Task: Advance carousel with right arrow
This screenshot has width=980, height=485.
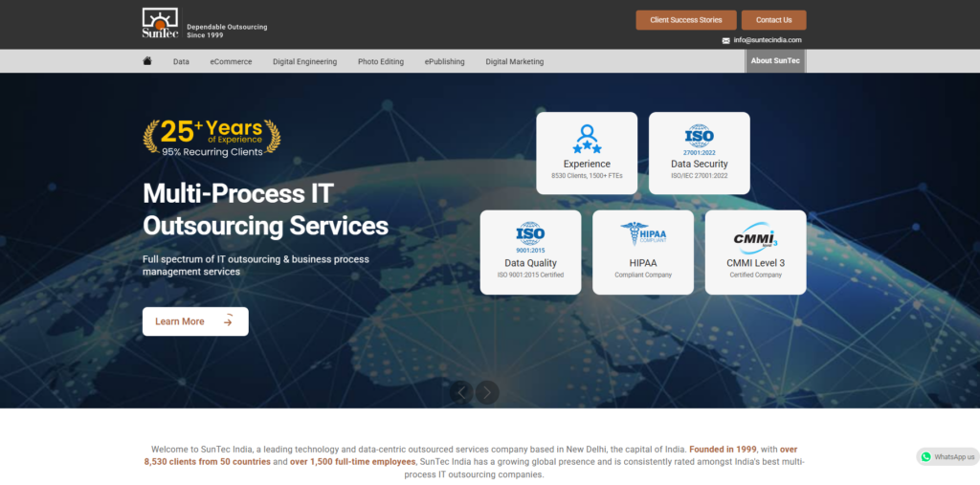Action: coord(488,391)
